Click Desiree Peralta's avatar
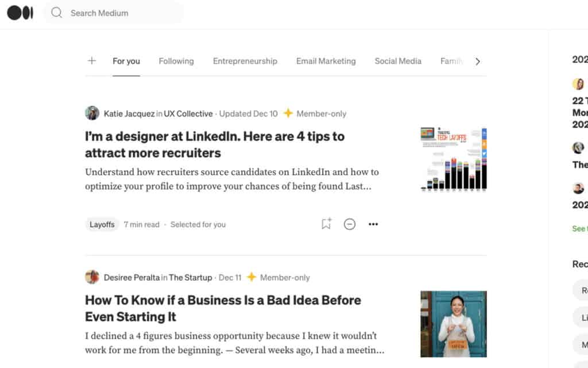588x368 pixels. (92, 277)
